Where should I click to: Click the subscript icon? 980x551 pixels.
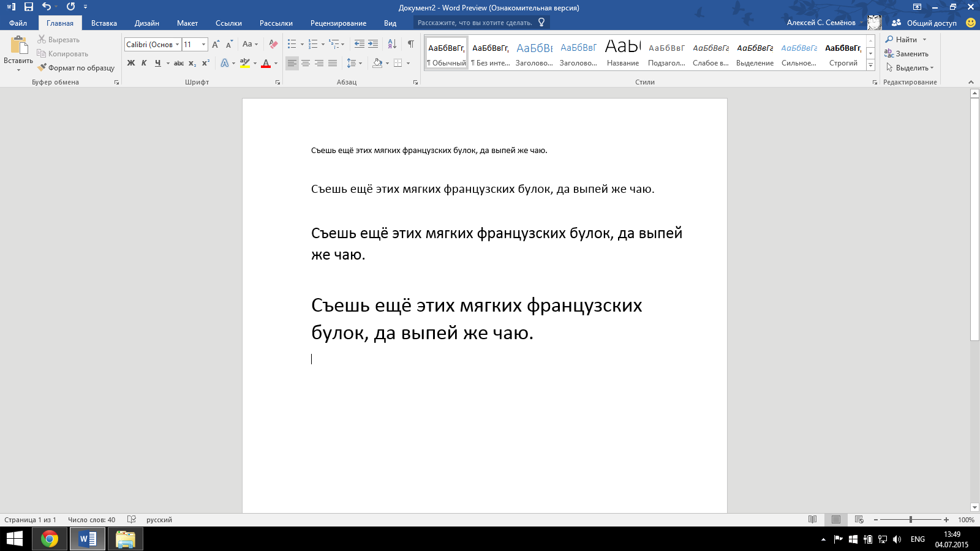[192, 63]
